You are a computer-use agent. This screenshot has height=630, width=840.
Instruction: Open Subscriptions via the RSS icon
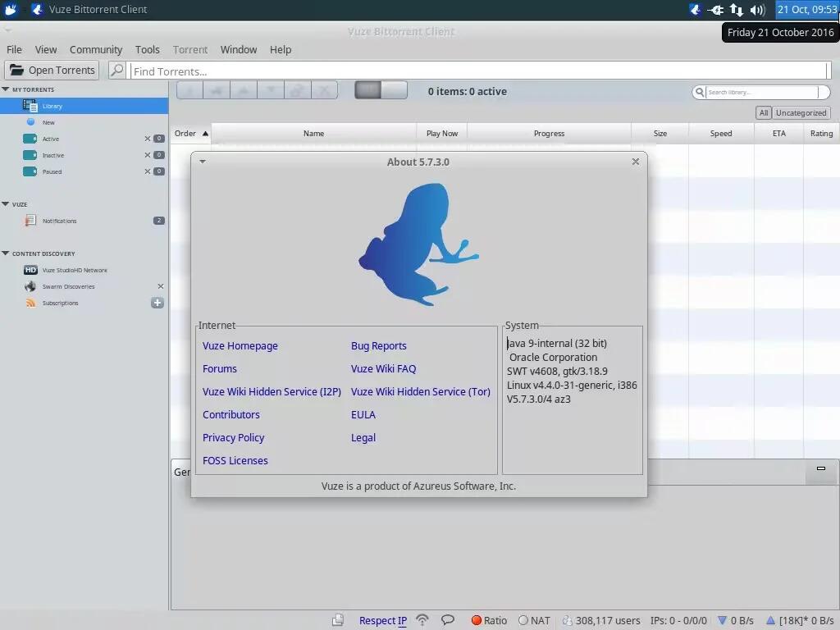click(x=30, y=304)
